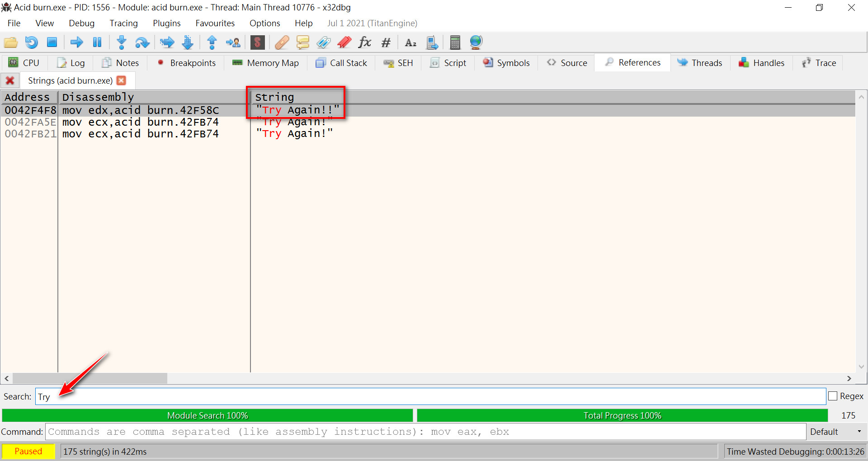Image resolution: width=868 pixels, height=461 pixels.
Task: Close the Strings (acid burn.exe) tab
Action: [x=121, y=80]
